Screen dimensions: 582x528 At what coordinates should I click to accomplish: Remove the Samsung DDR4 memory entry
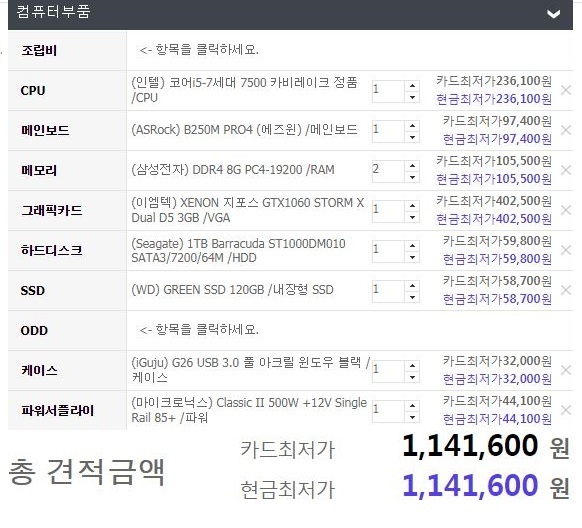click(x=566, y=170)
